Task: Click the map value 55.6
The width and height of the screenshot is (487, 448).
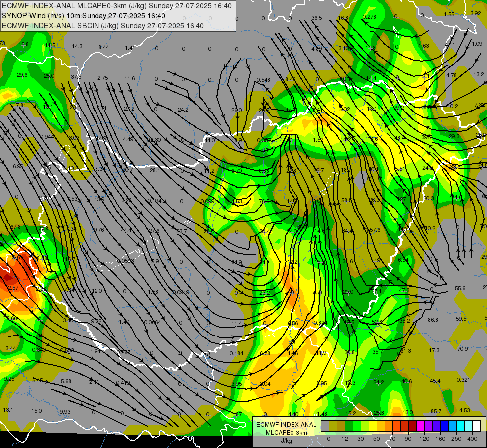Action: [x=460, y=288]
